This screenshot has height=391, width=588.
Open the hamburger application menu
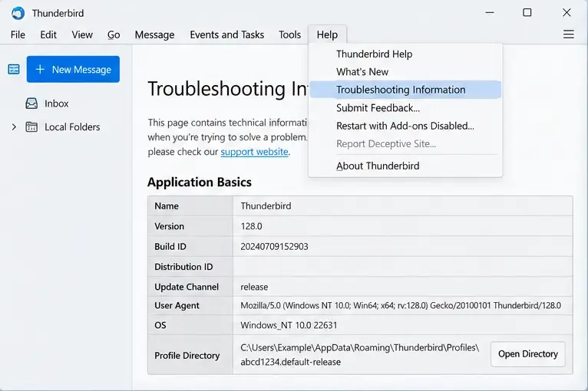click(x=569, y=34)
